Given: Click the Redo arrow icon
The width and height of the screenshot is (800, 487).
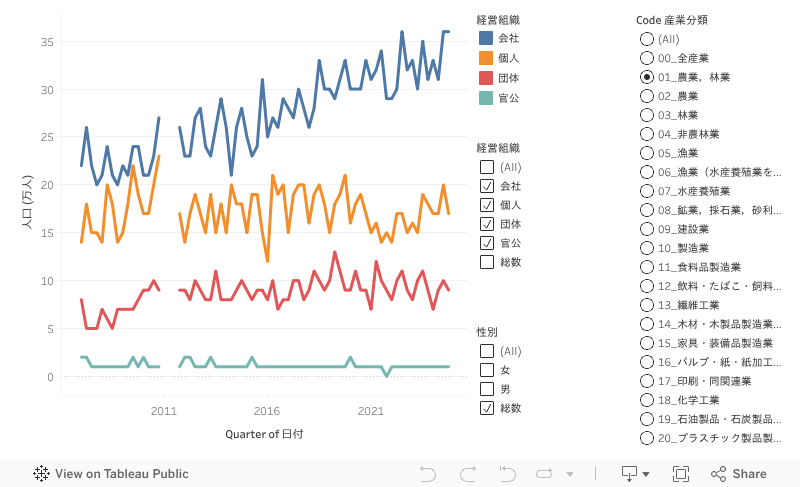Looking at the screenshot, I should coord(467,474).
